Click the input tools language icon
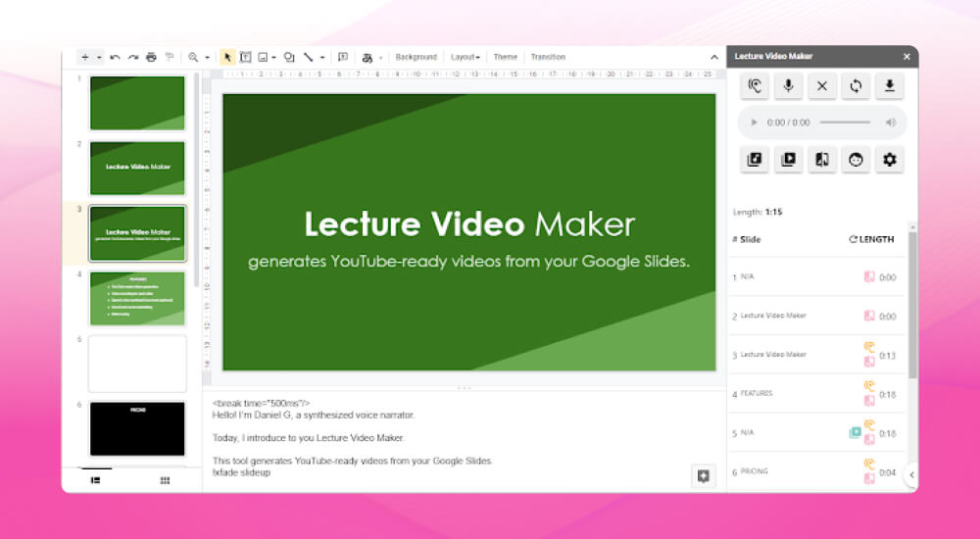The image size is (980, 539). click(367, 58)
